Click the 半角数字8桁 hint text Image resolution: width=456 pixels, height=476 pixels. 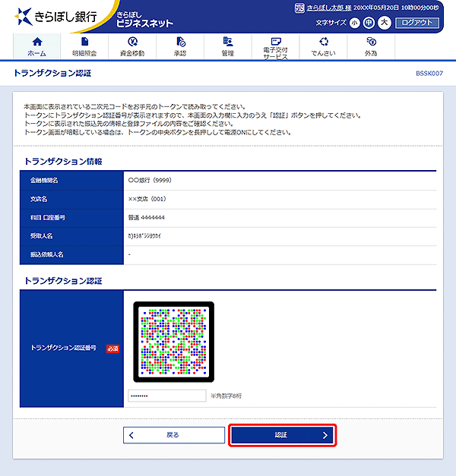point(226,396)
